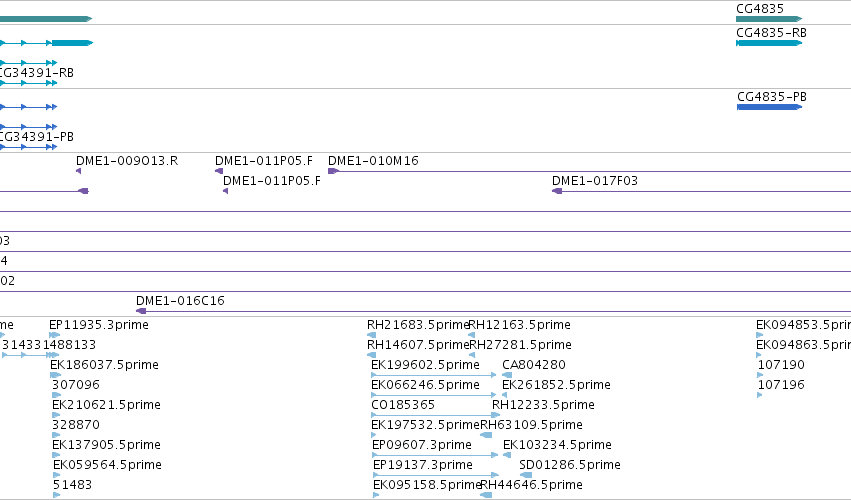Screen dimensions: 851x500
Task: Select the DME1-010M16 BAC label
Action: tap(373, 161)
